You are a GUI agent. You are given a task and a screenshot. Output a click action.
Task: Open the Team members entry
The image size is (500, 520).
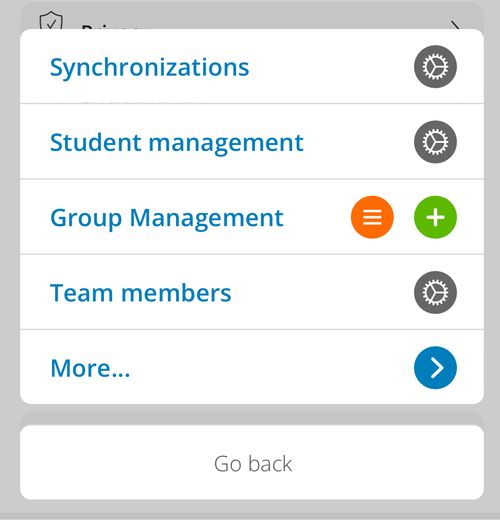click(140, 293)
